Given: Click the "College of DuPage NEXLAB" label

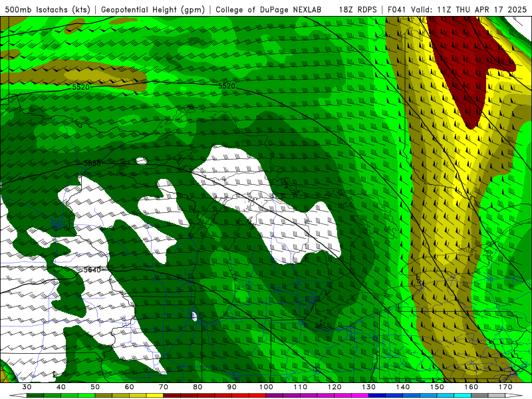Looking at the screenshot, I should tap(268, 9).
